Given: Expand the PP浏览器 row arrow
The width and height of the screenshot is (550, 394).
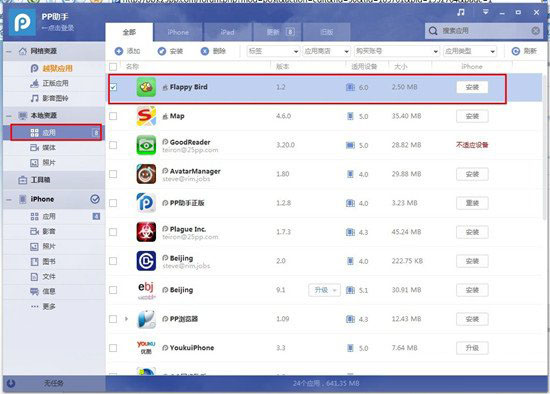Looking at the screenshot, I should pyautogui.click(x=126, y=319).
